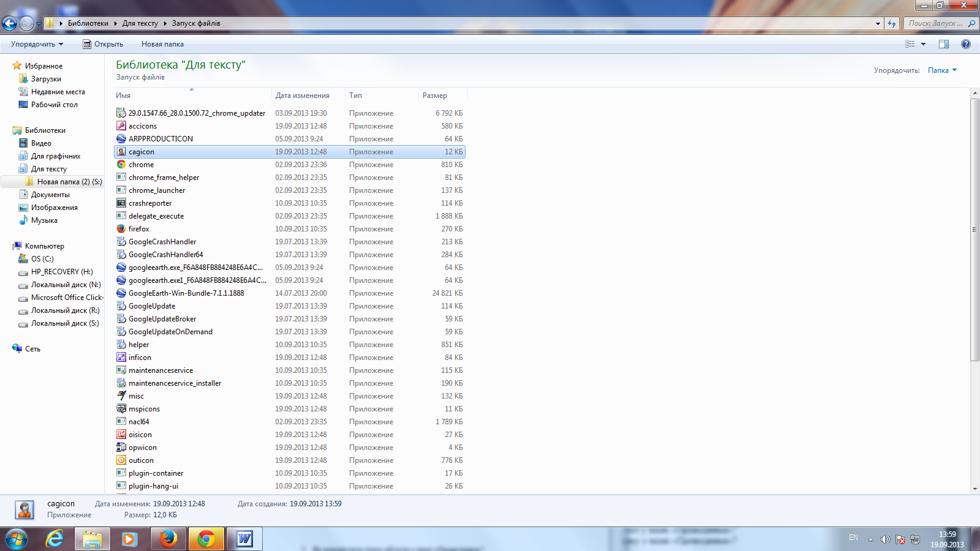Sort by Дата изменения column header

(308, 96)
